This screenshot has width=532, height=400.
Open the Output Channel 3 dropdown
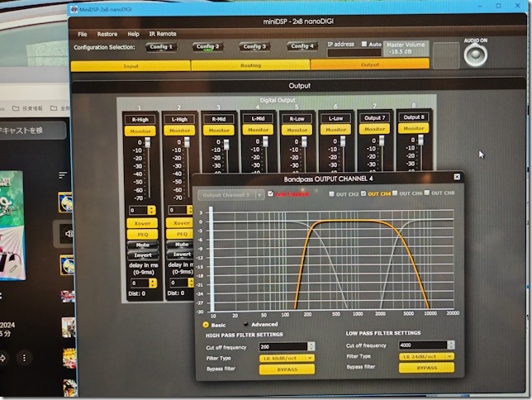click(230, 195)
